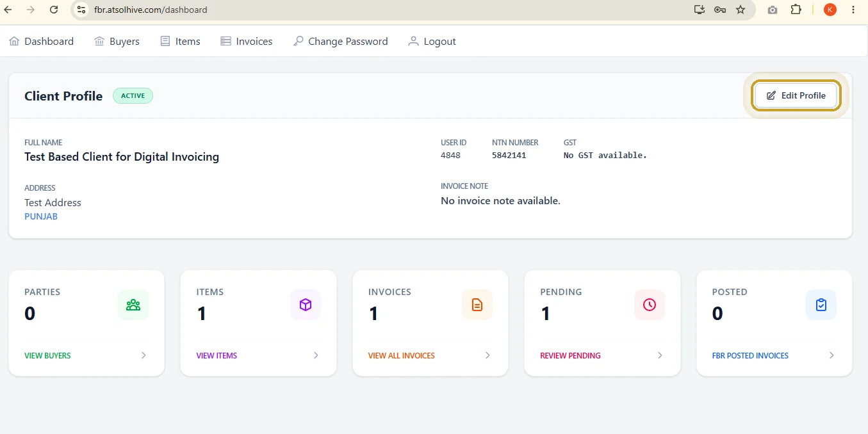
Task: Click the PUNJAB province text
Action: click(41, 216)
